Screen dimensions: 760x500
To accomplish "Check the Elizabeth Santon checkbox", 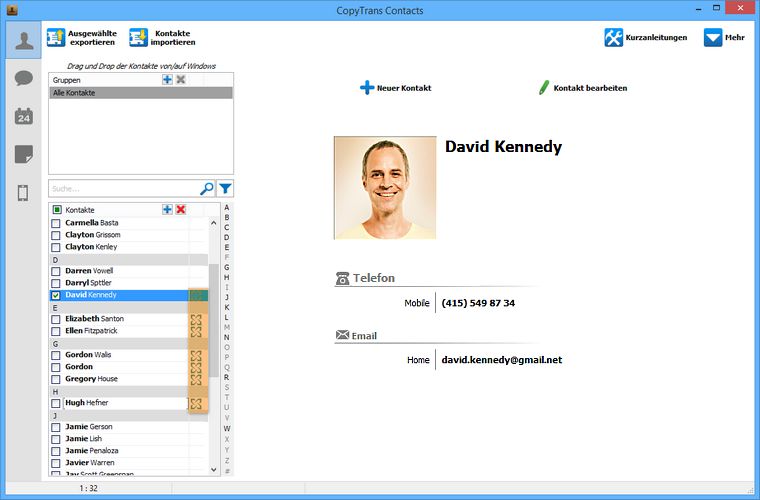I will (56, 319).
